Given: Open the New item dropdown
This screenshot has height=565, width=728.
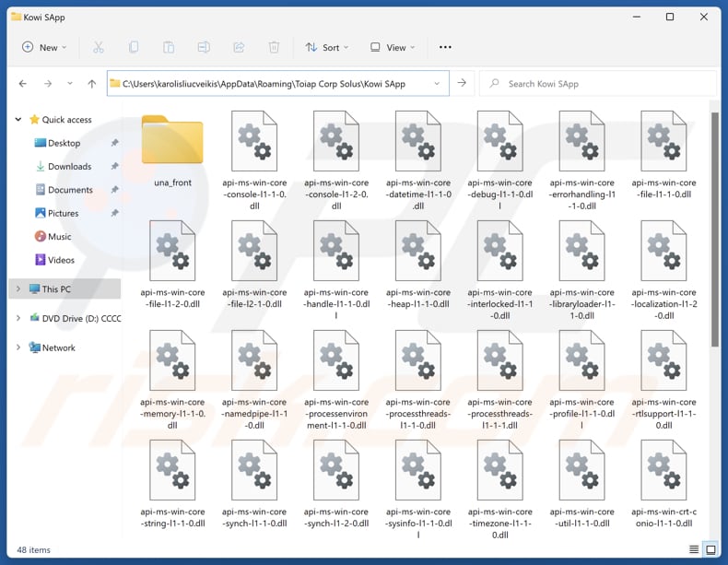Looking at the screenshot, I should click(x=44, y=47).
